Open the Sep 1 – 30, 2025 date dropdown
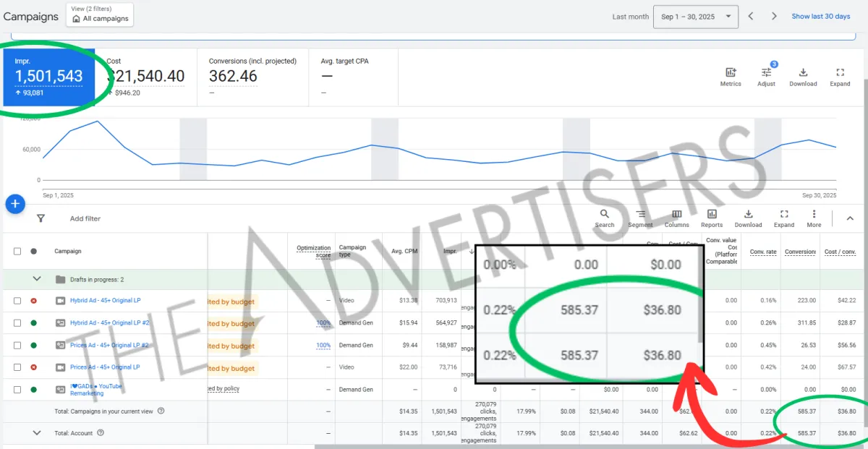This screenshot has width=868, height=449. 696,16
